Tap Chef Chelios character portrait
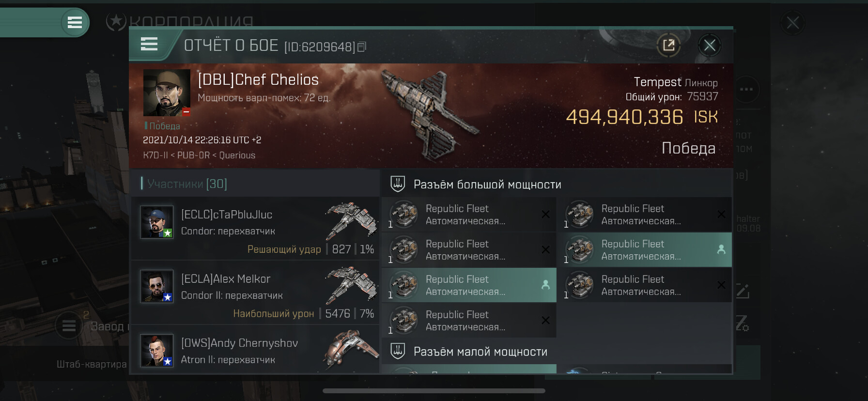The height and width of the screenshot is (401, 868). point(167,93)
